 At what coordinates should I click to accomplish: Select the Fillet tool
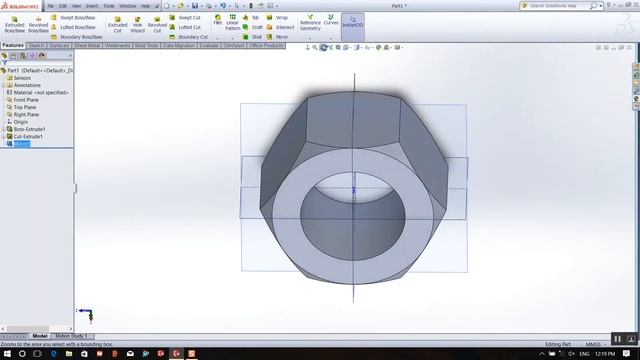click(x=218, y=20)
